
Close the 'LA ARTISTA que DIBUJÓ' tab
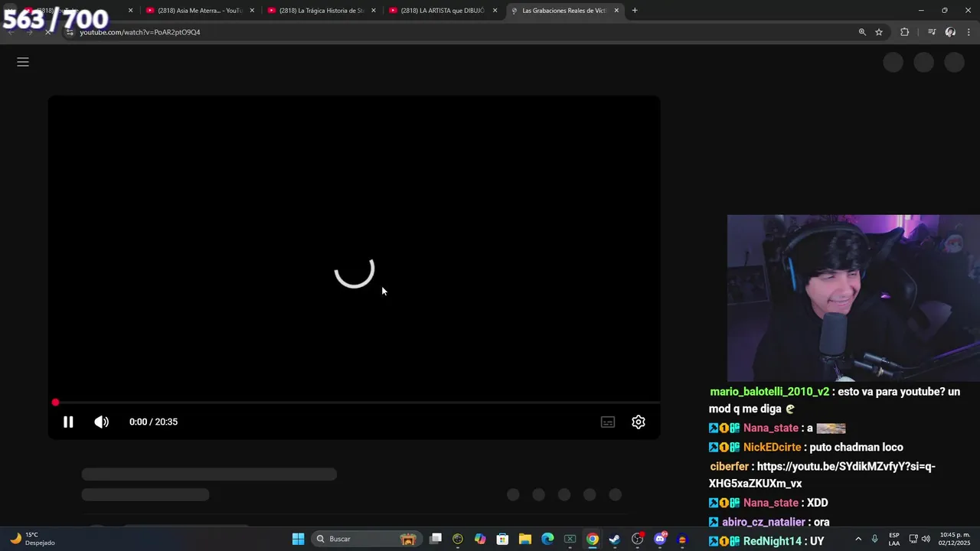[x=495, y=11]
